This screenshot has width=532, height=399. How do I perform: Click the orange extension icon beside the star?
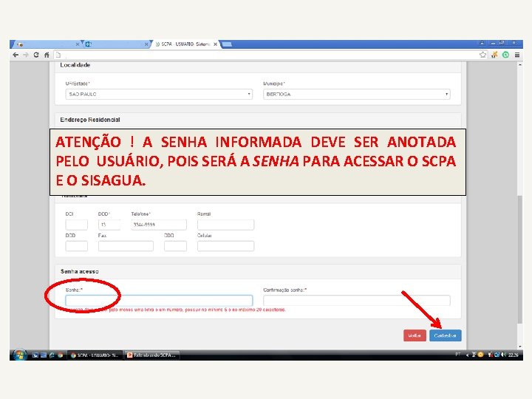[494, 55]
